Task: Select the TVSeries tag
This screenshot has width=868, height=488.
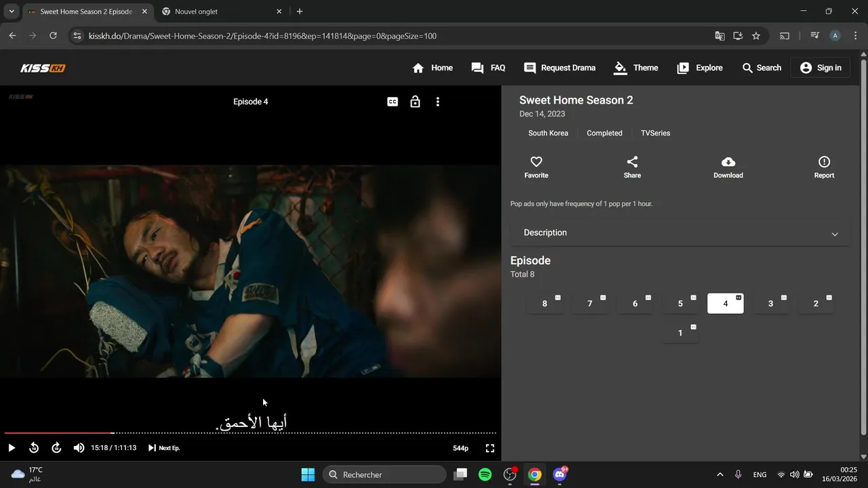Action: tap(655, 134)
